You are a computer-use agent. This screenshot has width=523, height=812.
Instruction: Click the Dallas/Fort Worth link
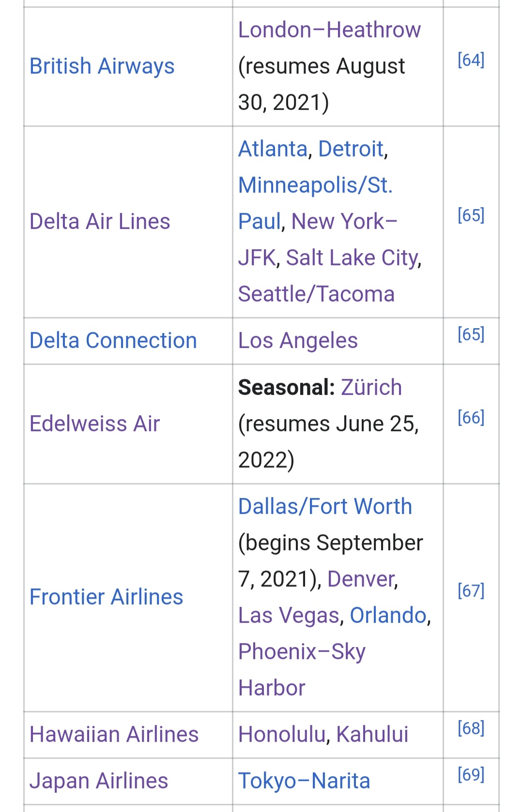point(325,507)
